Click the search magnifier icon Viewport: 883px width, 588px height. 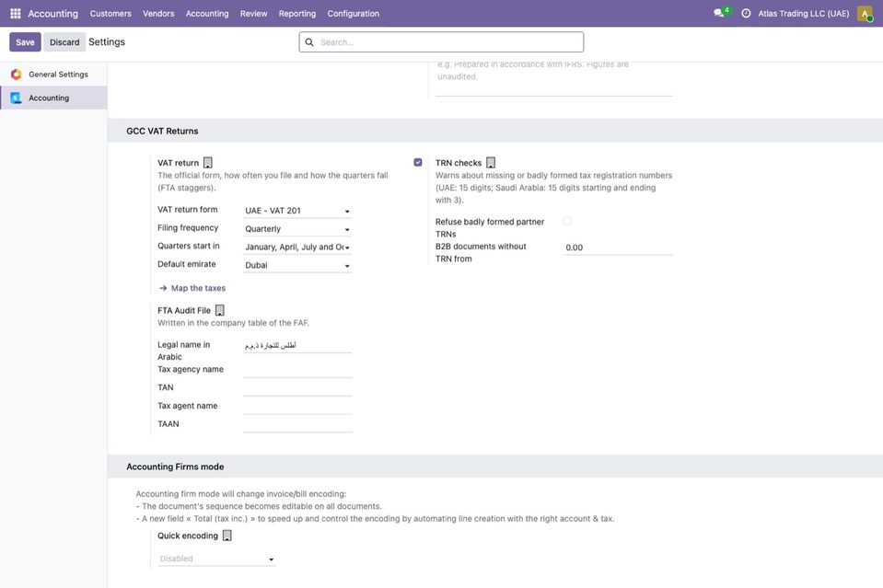pyautogui.click(x=309, y=42)
